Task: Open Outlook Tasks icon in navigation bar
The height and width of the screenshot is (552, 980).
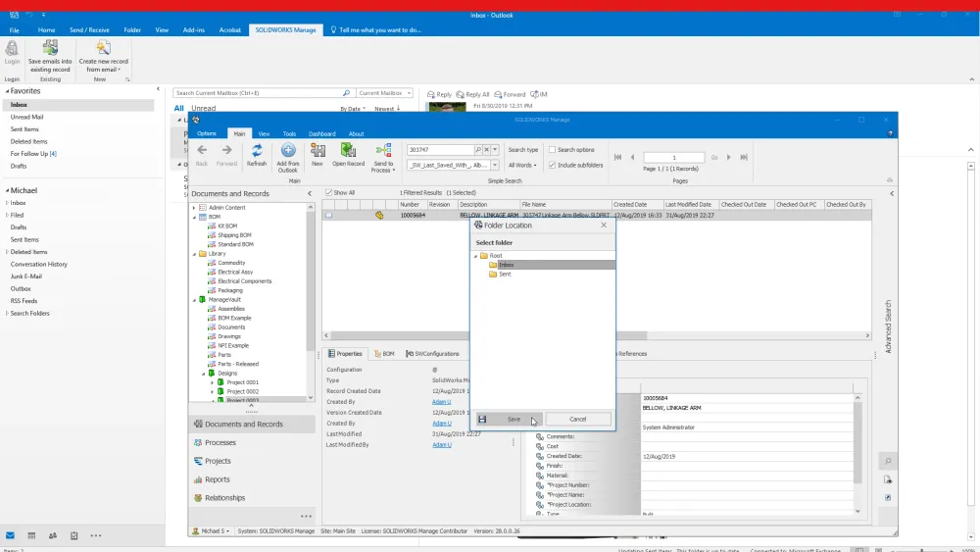Action: [x=73, y=535]
